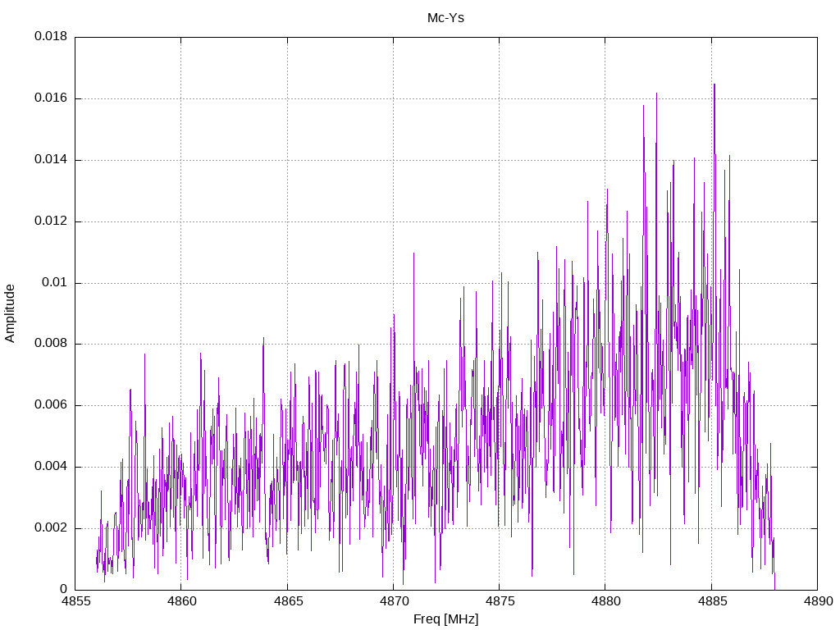Click the 'Freq [MHz]' x-axis label
Image resolution: width=840 pixels, height=630 pixels.
pyautogui.click(x=445, y=619)
